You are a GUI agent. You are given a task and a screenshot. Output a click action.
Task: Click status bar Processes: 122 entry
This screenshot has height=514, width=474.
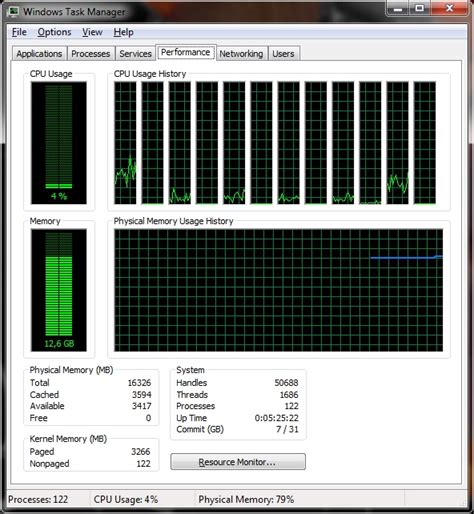click(x=38, y=499)
